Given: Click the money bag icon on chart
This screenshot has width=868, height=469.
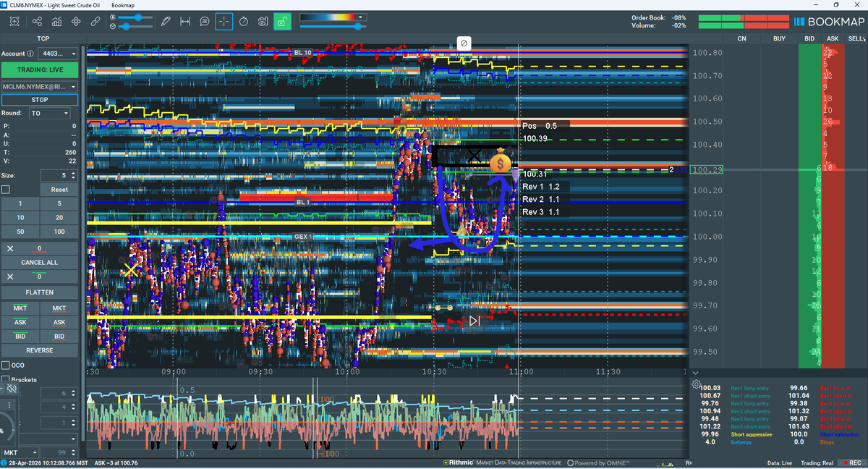Looking at the screenshot, I should click(x=501, y=161).
